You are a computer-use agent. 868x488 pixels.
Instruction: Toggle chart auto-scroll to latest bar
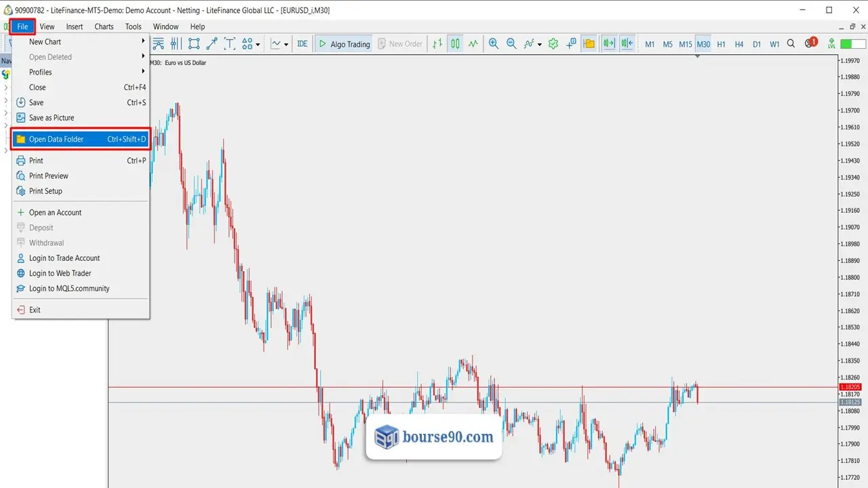609,44
